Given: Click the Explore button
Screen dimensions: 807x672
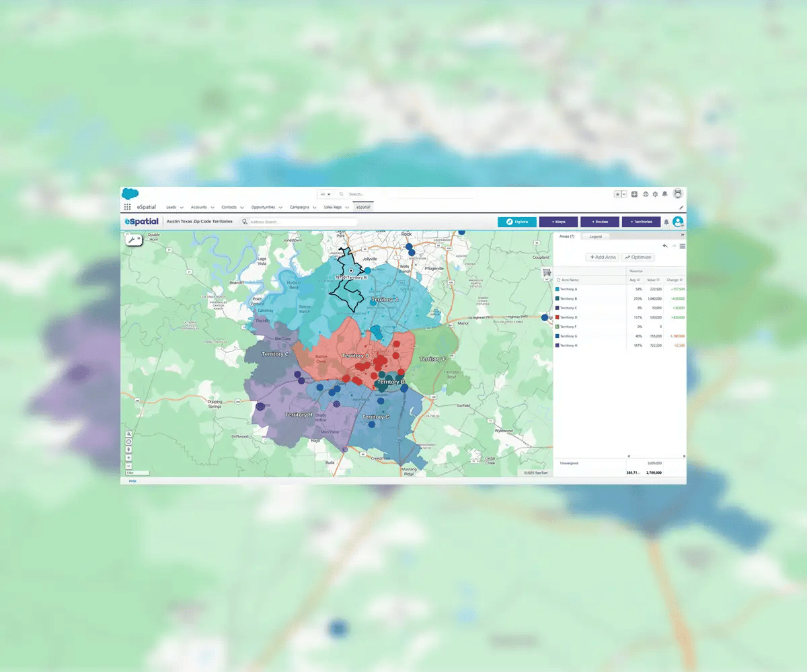Looking at the screenshot, I should click(x=516, y=222).
